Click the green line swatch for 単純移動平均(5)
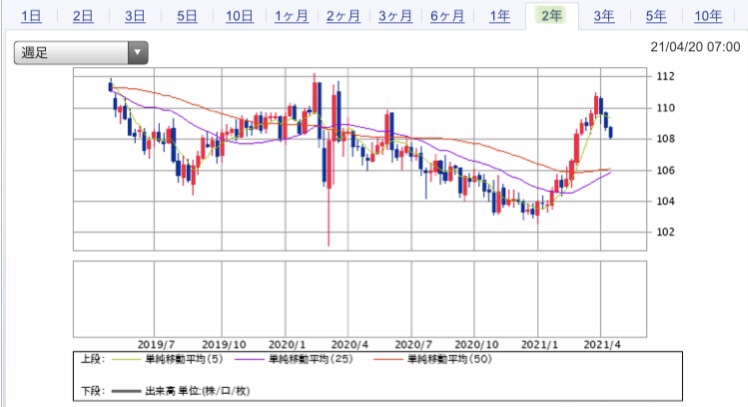The image size is (748, 407). (x=126, y=359)
